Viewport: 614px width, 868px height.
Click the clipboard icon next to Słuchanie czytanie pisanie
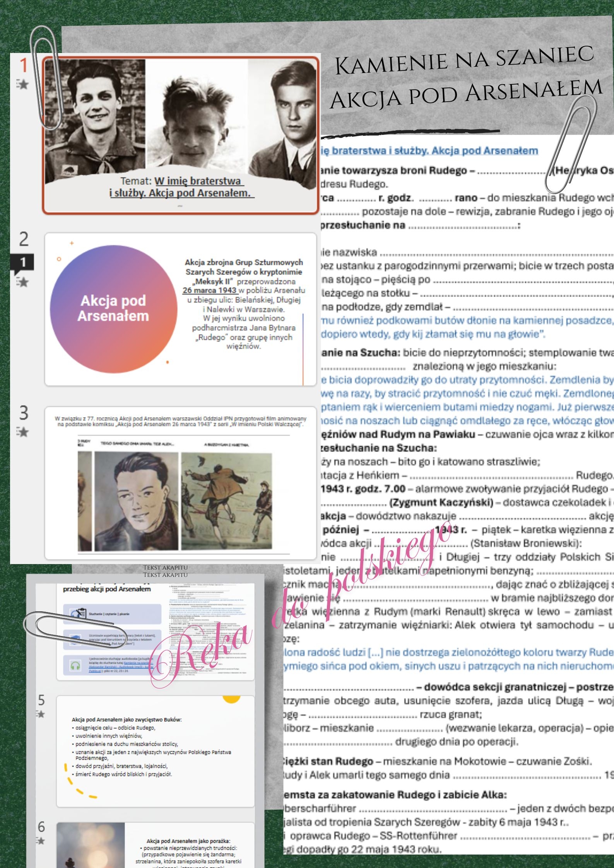(x=79, y=614)
